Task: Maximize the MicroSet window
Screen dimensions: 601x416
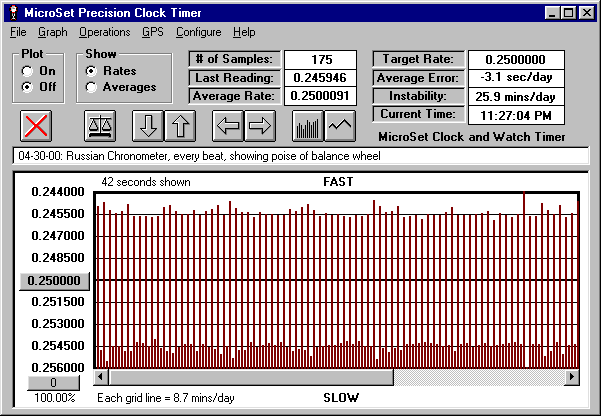Action: click(568, 13)
